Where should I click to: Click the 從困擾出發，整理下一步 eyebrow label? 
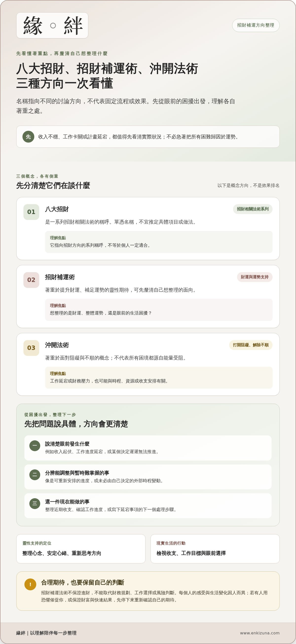50,415
